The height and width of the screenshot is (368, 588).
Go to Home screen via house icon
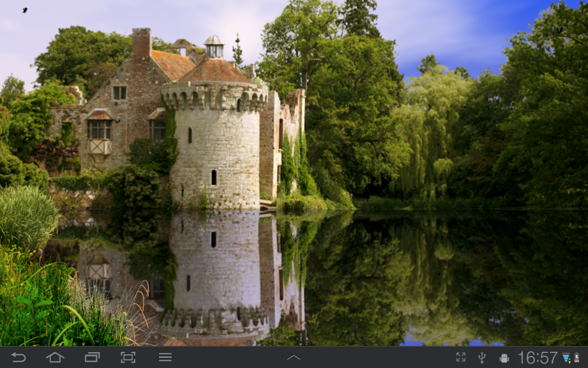pyautogui.click(x=55, y=357)
